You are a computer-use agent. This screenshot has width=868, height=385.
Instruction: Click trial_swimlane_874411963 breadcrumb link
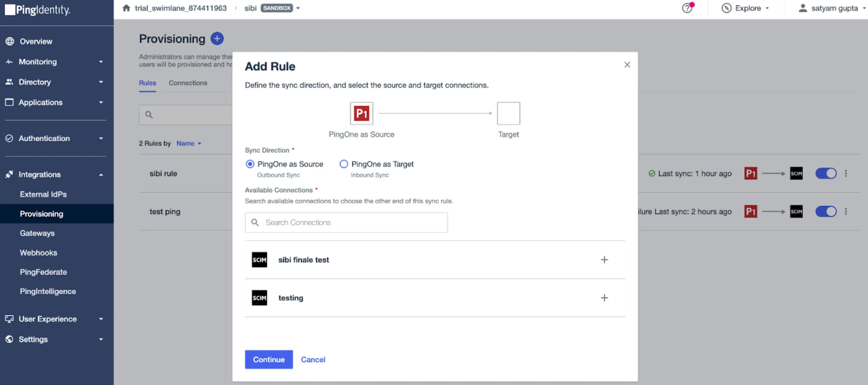click(181, 8)
